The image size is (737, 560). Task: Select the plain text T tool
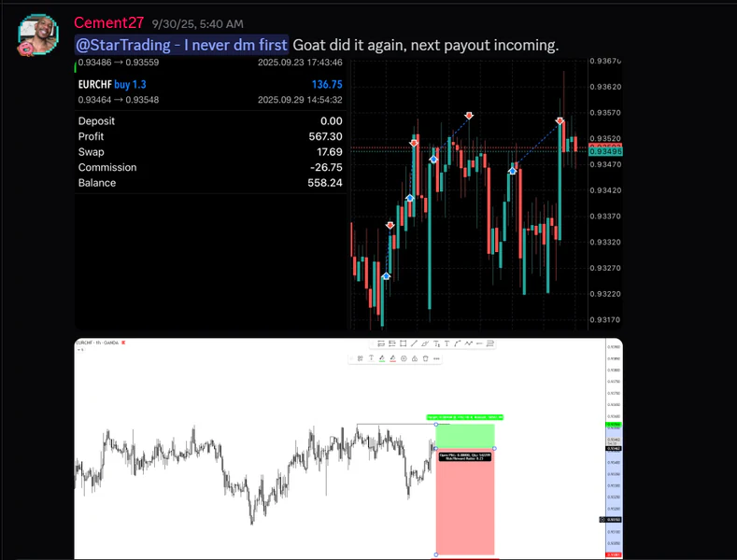click(446, 343)
